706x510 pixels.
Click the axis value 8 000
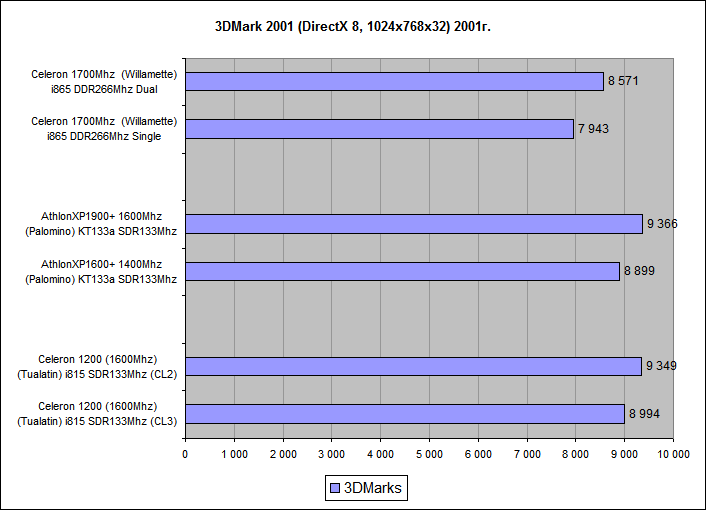[x=575, y=454]
